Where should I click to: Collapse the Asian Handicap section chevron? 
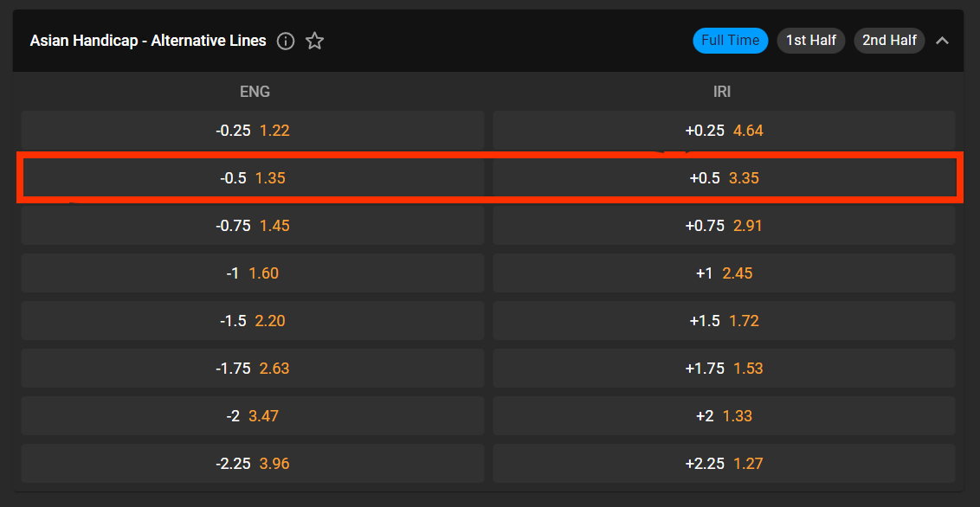click(942, 41)
